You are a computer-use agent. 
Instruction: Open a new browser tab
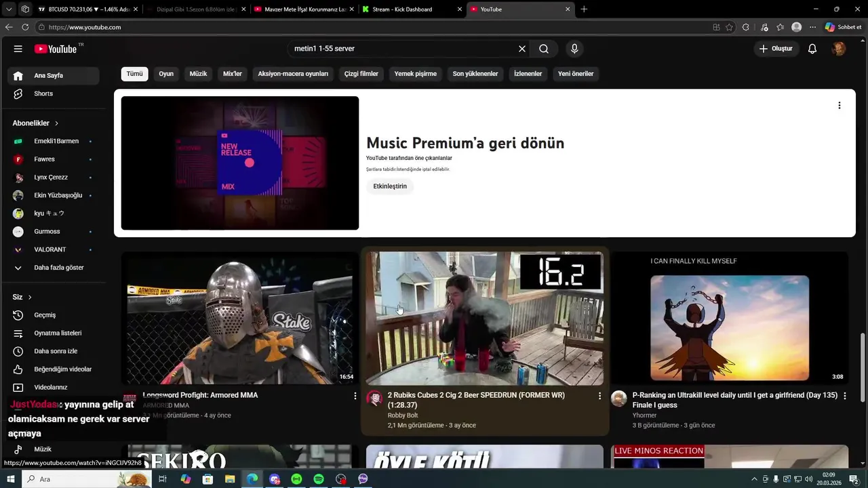(584, 9)
